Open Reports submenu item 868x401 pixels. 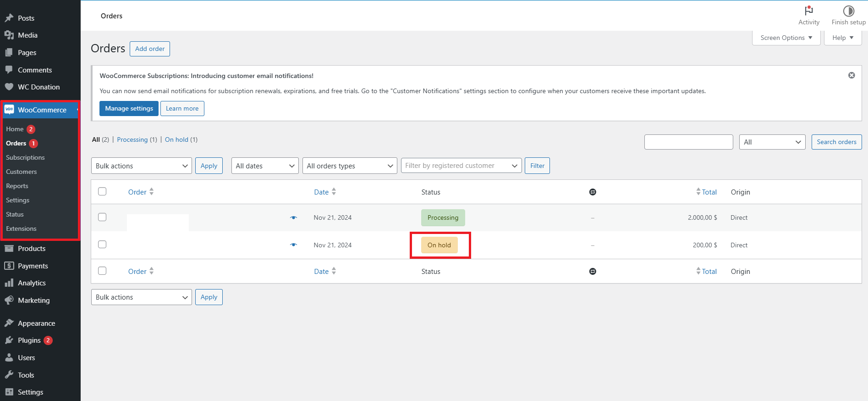pos(17,186)
